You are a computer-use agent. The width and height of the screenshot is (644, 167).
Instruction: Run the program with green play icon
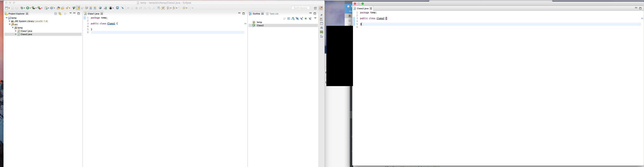pyautogui.click(x=28, y=8)
